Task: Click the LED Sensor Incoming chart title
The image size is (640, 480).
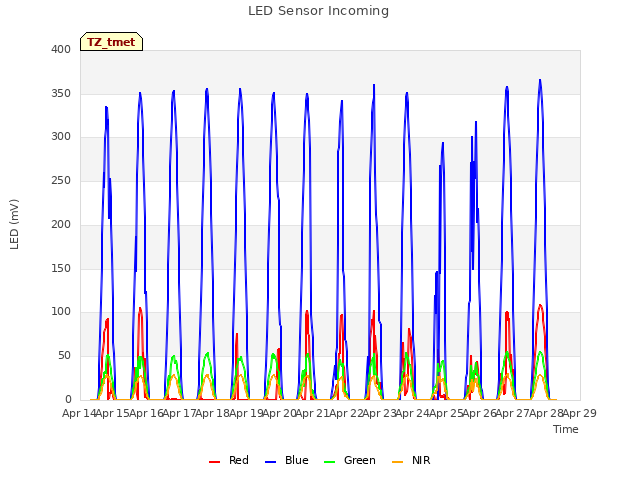Action: [318, 11]
